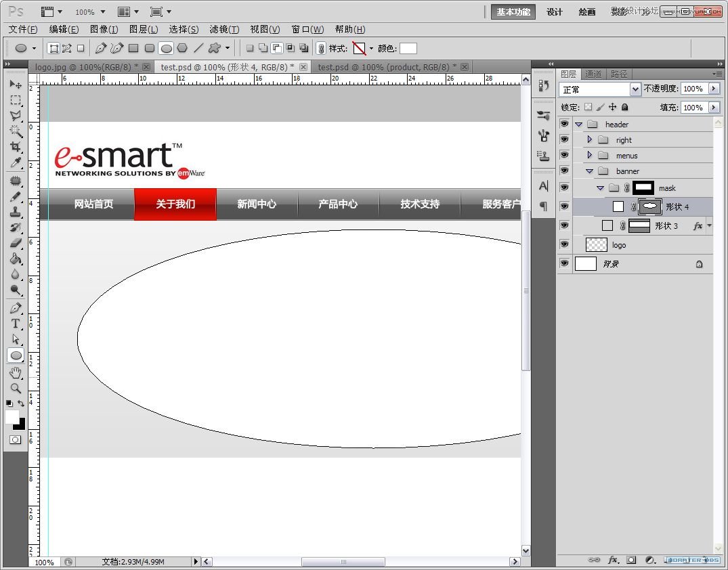728x570 pixels.
Task: Hide the right group layer
Action: click(x=564, y=139)
